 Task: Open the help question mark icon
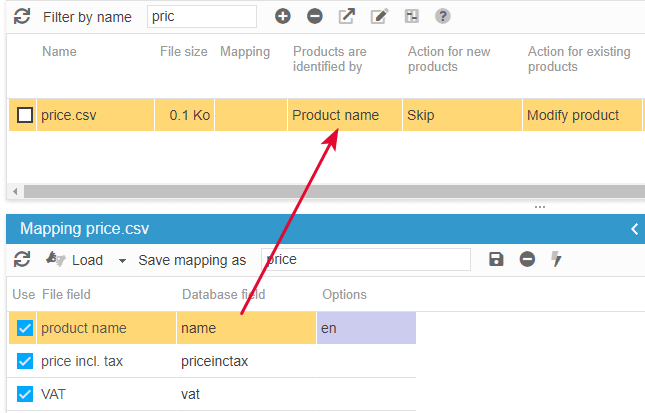pos(442,17)
